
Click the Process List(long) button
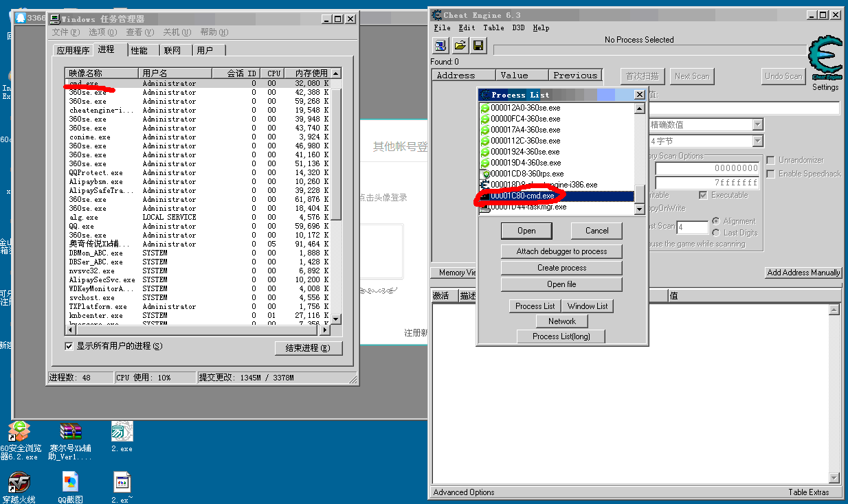561,336
